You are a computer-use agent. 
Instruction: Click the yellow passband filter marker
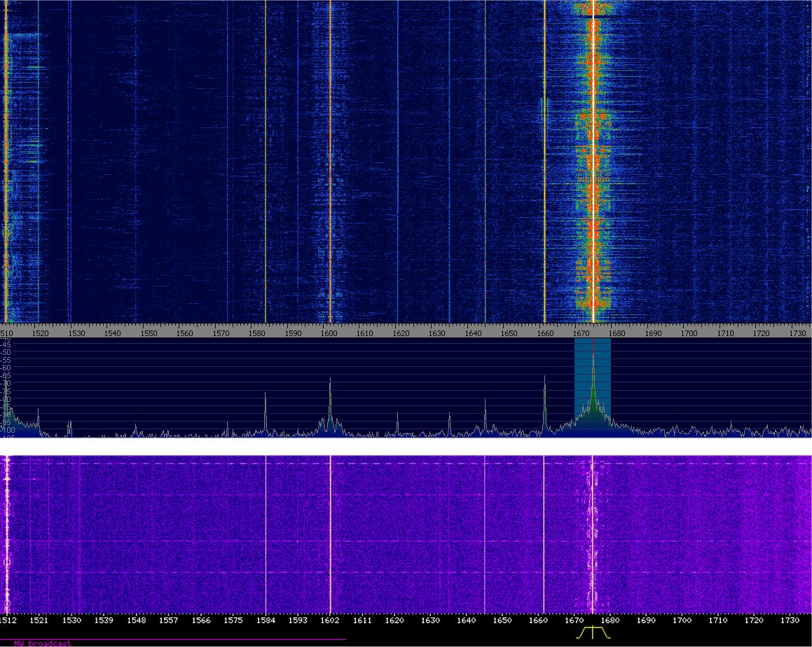tap(593, 632)
